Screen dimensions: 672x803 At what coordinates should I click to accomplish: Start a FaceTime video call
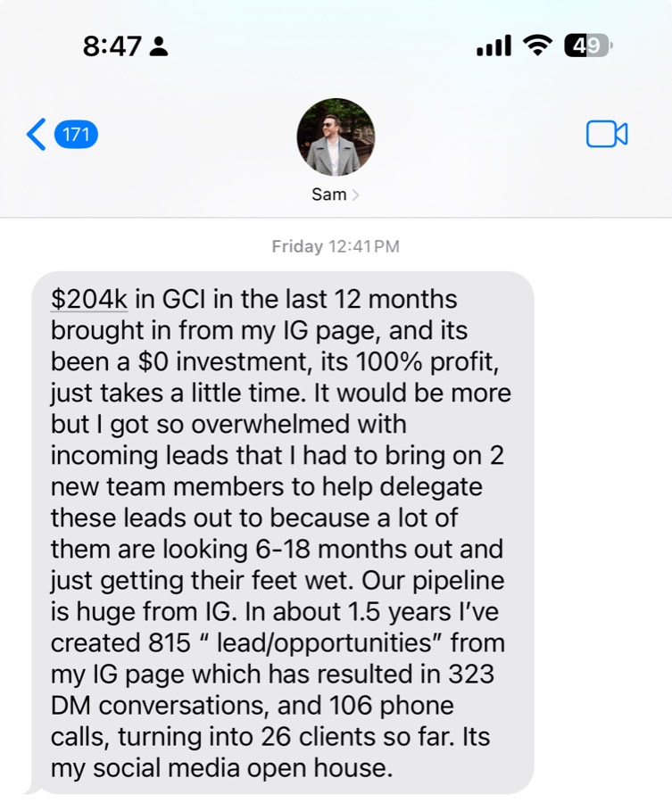607,134
